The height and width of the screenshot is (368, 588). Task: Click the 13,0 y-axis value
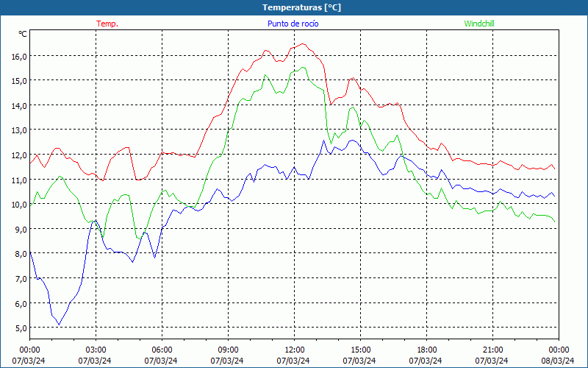click(x=19, y=130)
